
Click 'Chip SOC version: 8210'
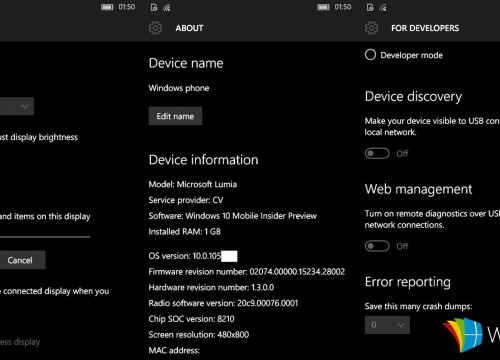192,319
